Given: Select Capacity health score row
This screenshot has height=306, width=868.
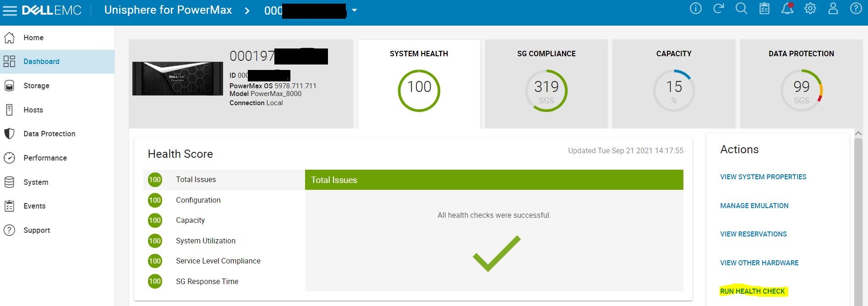Looking at the screenshot, I should tap(224, 220).
